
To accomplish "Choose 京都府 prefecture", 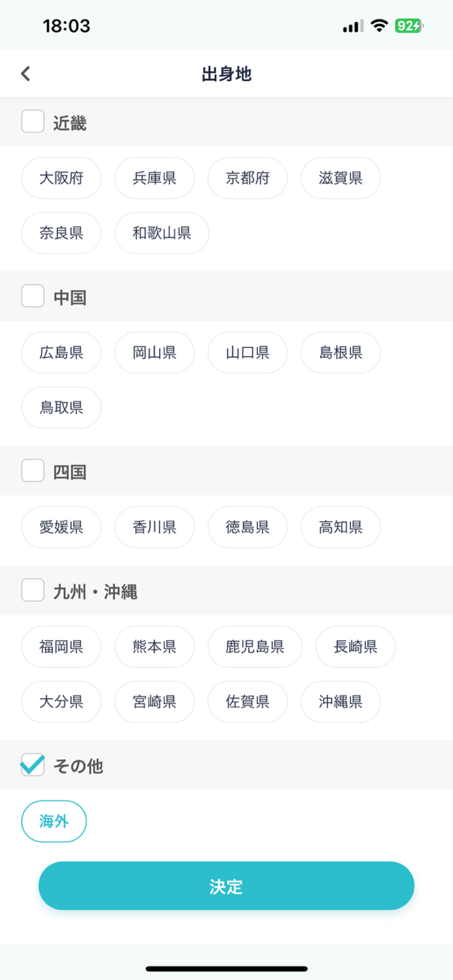I will tap(247, 178).
